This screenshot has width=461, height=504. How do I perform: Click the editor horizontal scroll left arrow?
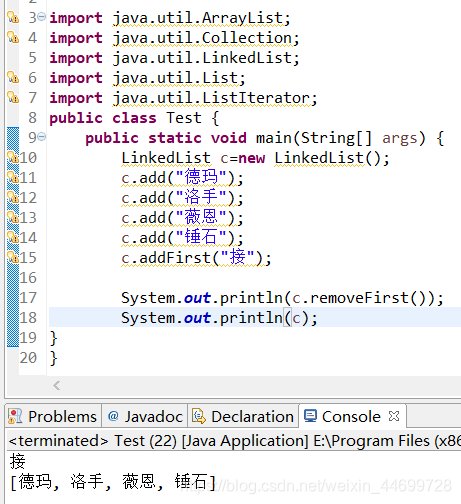pyautogui.click(x=57, y=386)
